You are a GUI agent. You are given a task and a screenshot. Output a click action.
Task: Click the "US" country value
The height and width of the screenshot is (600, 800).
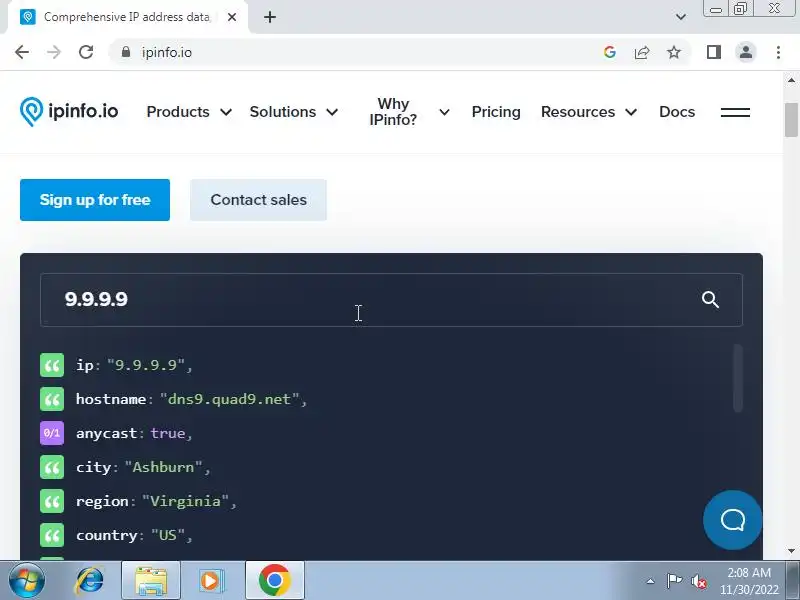[x=168, y=535]
